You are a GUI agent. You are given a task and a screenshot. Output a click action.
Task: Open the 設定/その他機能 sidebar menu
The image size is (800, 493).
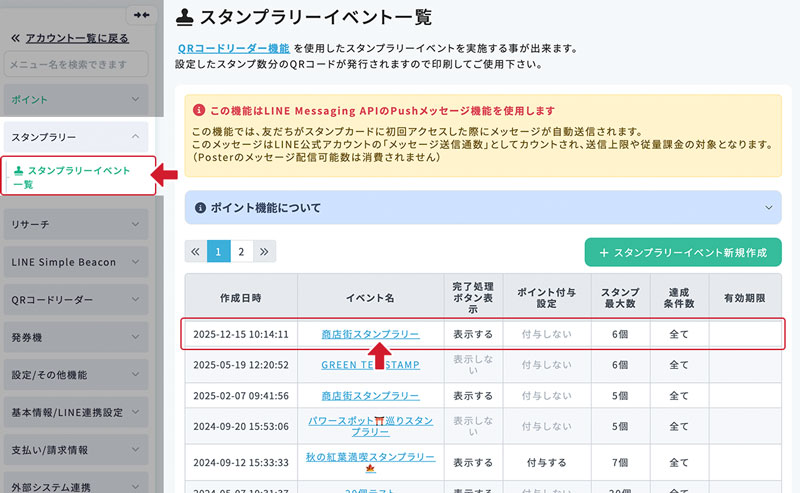tap(75, 375)
